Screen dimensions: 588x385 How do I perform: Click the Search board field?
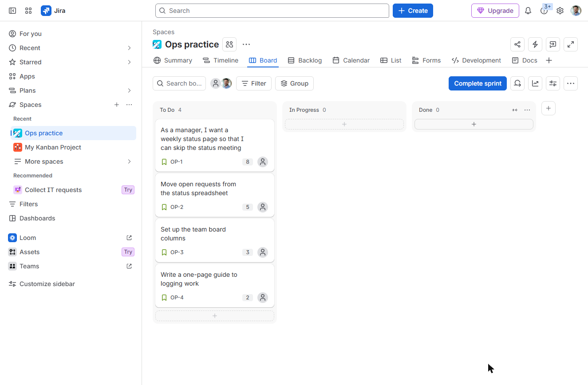point(179,83)
